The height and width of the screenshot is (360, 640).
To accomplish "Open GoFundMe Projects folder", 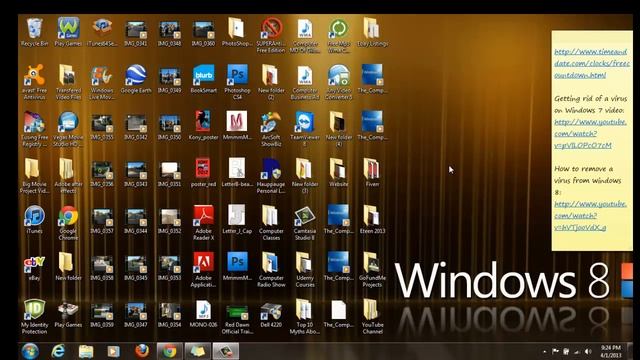I will click(372, 270).
